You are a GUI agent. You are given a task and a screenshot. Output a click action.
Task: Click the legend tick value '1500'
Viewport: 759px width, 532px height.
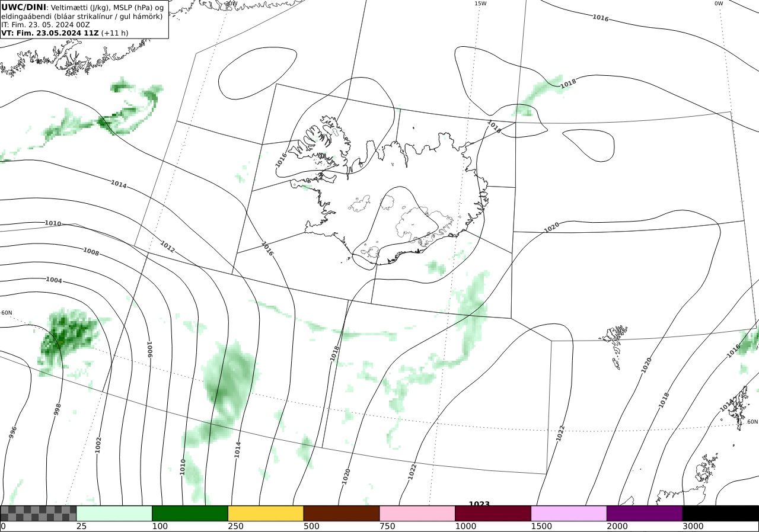point(541,526)
